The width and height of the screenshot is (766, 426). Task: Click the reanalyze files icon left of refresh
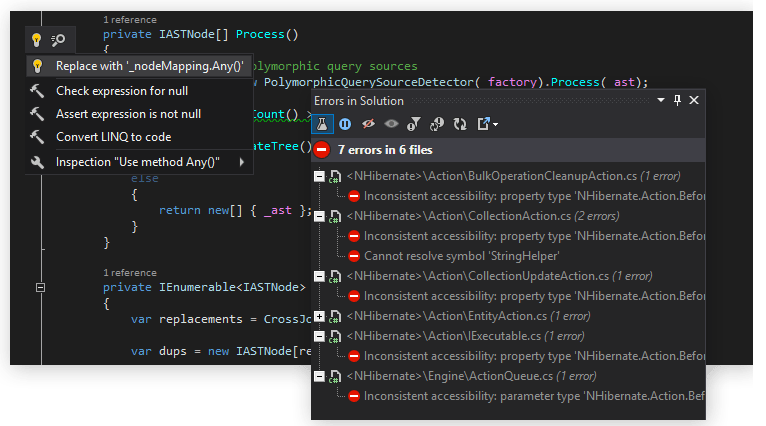coord(437,124)
